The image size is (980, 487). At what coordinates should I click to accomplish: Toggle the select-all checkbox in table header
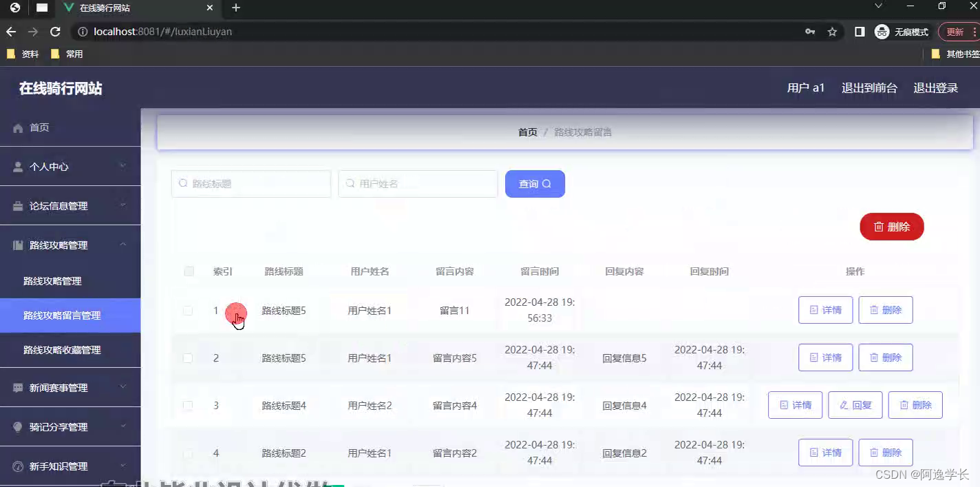coord(189,271)
